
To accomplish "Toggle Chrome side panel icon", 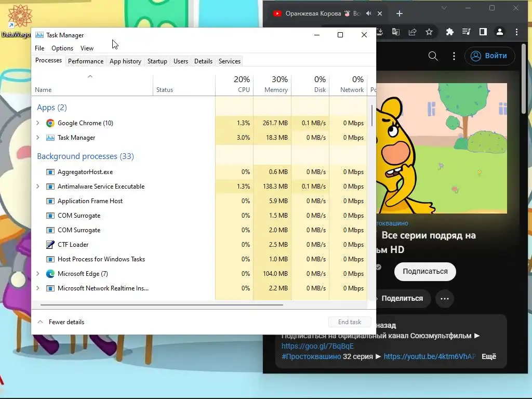I will (483, 32).
